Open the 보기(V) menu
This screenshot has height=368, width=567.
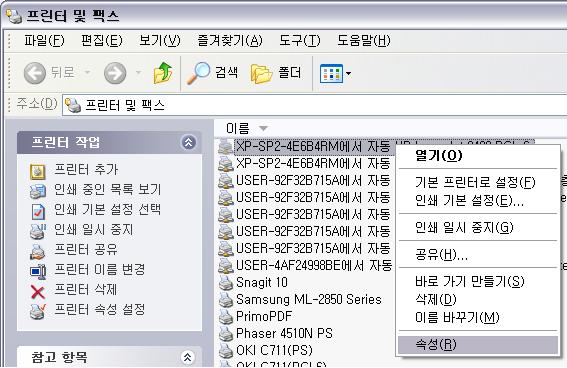click(x=159, y=40)
